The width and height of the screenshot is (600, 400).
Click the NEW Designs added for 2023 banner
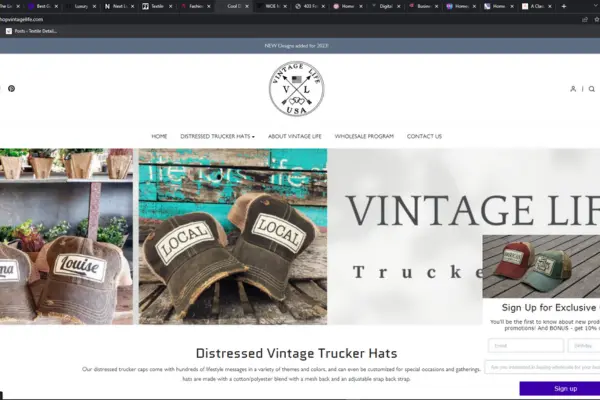(x=296, y=46)
